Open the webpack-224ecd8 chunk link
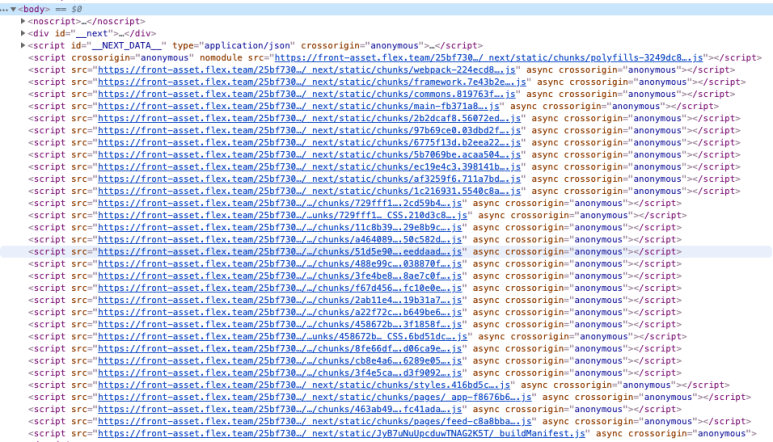Viewport: 773px width, 442px height. point(308,71)
